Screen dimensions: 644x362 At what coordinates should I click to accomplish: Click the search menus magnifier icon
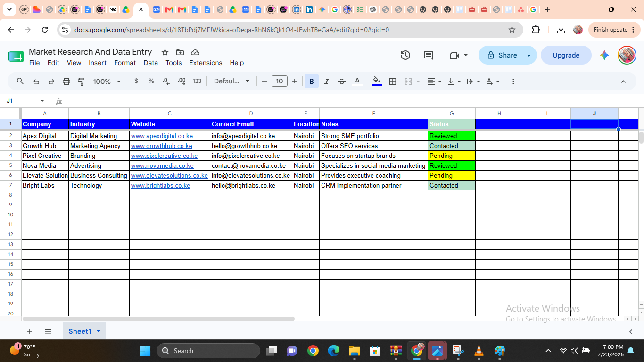coord(20,81)
